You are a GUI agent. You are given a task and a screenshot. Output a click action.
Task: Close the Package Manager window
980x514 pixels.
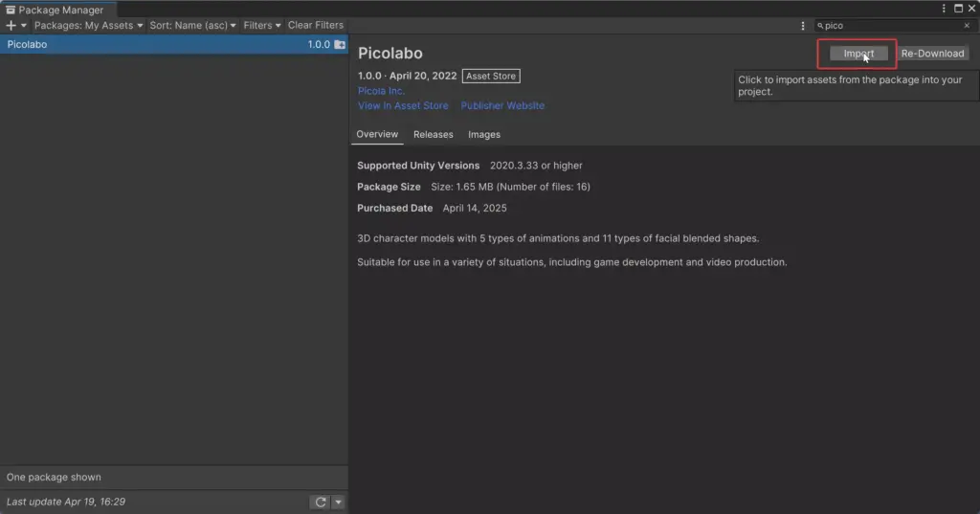[972, 9]
